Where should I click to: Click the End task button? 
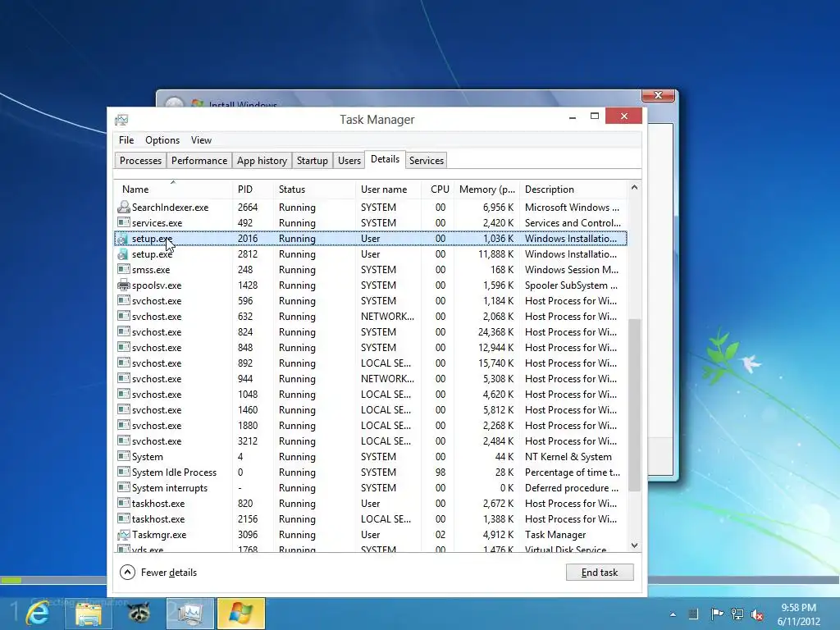(x=600, y=572)
